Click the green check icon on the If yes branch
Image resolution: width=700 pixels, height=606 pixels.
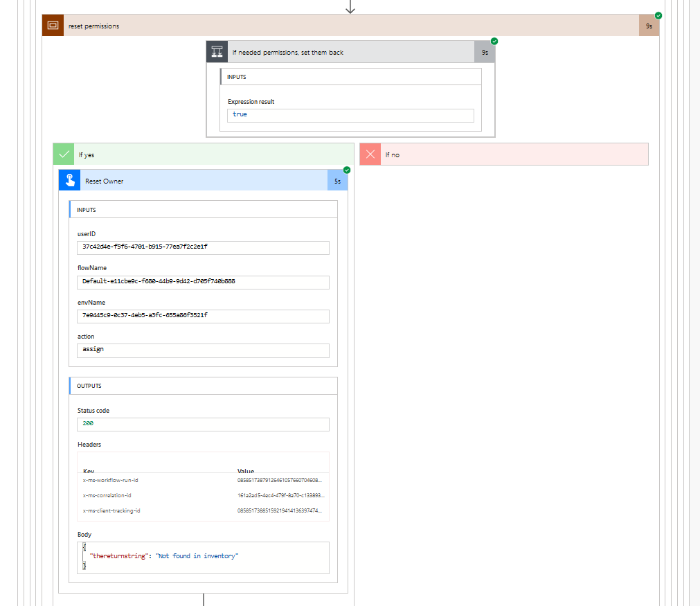[63, 154]
